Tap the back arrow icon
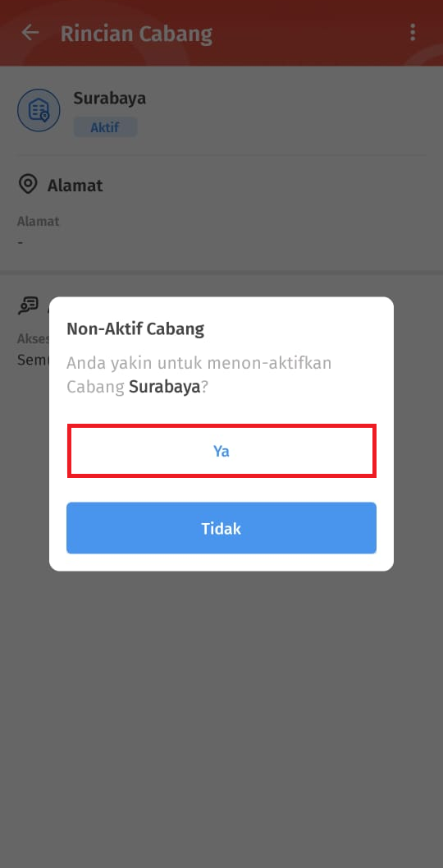 pos(30,33)
